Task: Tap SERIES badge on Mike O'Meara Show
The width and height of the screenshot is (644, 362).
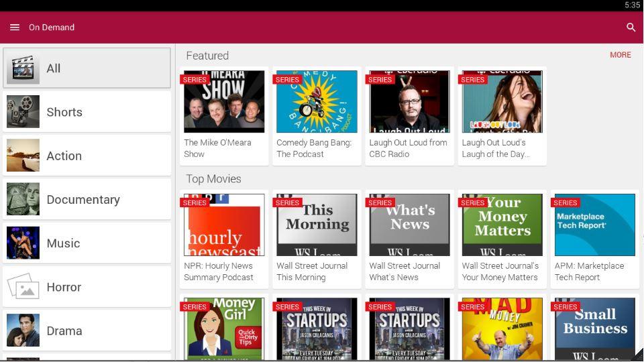Action: [195, 80]
